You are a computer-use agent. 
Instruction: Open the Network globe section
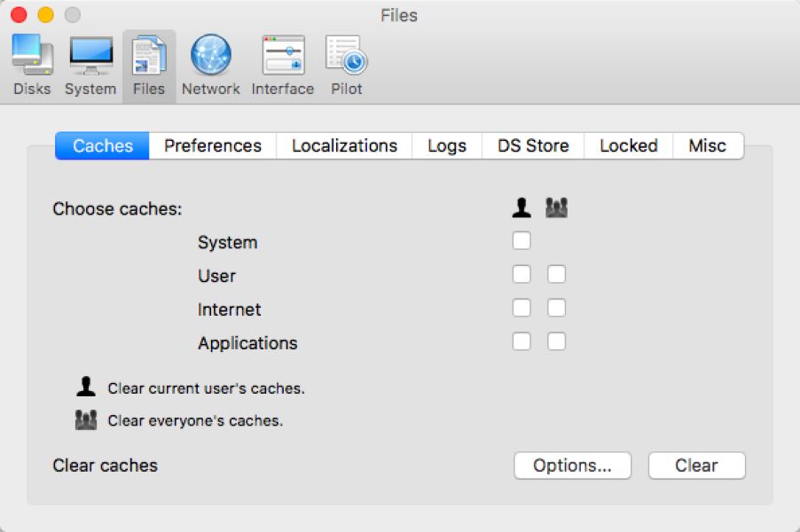(x=211, y=65)
